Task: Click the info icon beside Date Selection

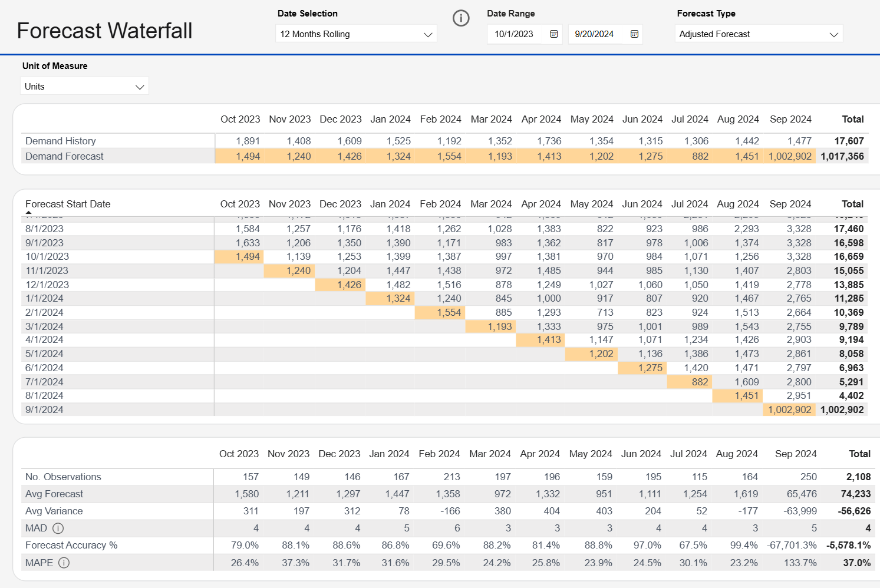Action: pos(461,18)
